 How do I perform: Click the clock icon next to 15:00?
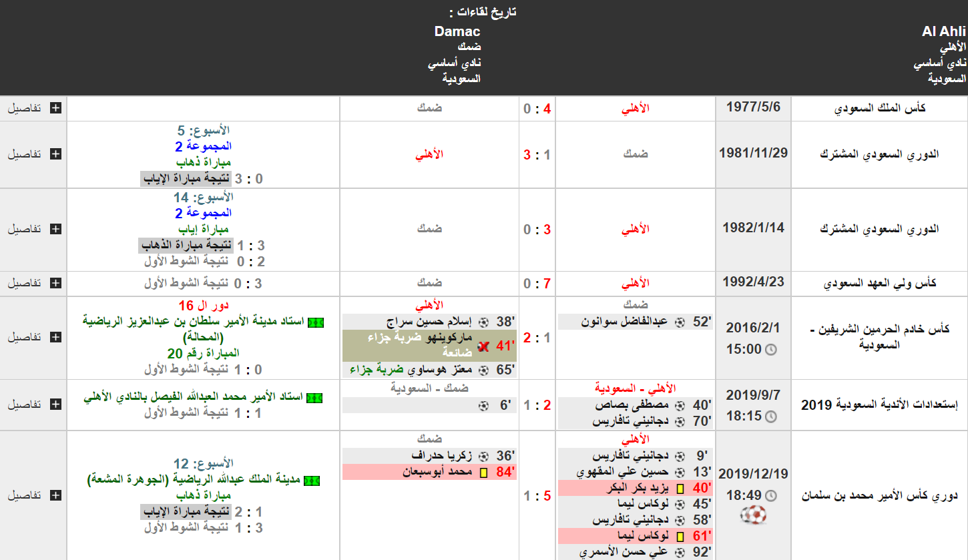tap(770, 350)
